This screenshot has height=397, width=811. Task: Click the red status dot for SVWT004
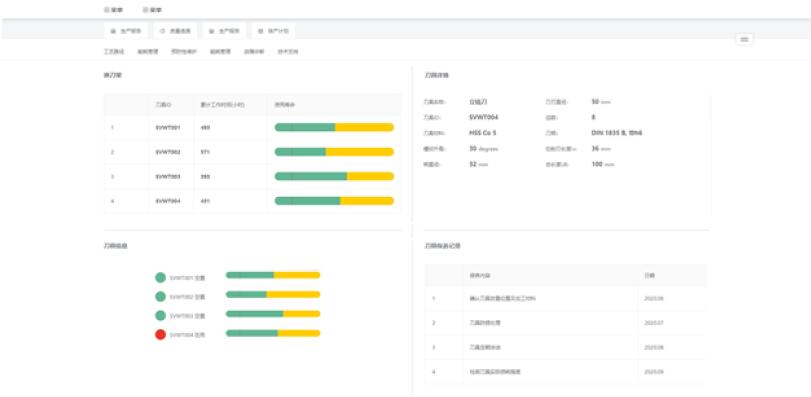[x=160, y=334]
